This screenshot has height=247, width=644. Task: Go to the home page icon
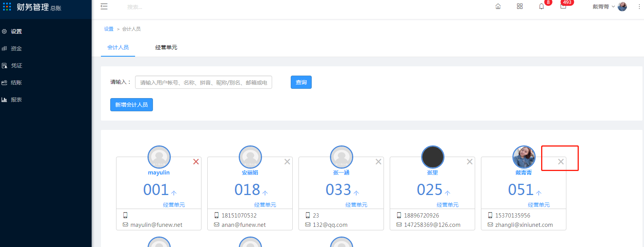click(x=498, y=7)
